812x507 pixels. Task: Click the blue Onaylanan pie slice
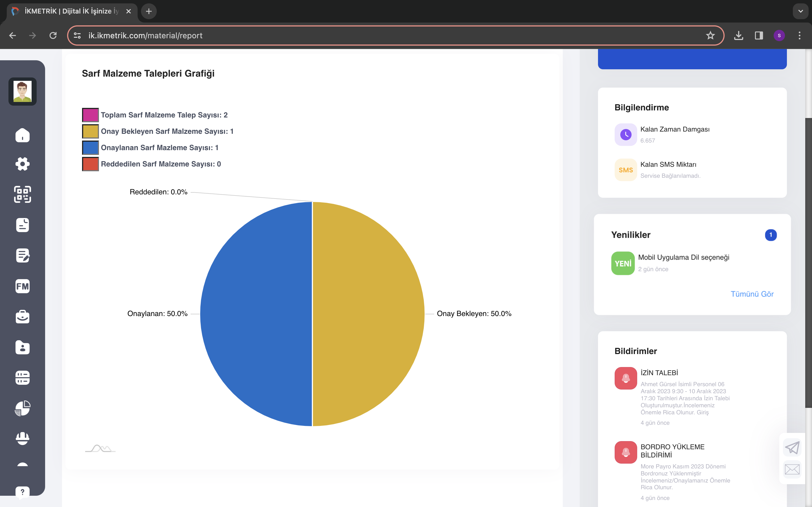click(x=256, y=314)
